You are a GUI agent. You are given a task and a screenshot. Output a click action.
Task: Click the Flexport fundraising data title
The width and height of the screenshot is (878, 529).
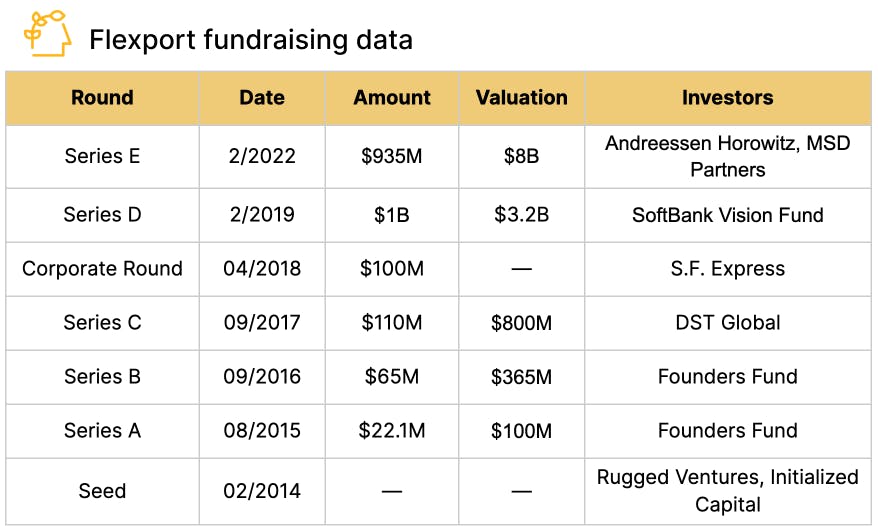(250, 40)
